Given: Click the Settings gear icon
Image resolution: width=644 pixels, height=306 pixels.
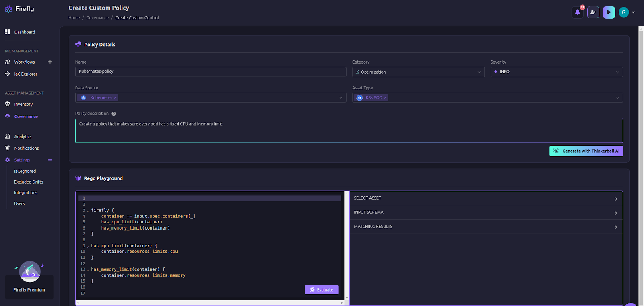Looking at the screenshot, I should [7, 160].
